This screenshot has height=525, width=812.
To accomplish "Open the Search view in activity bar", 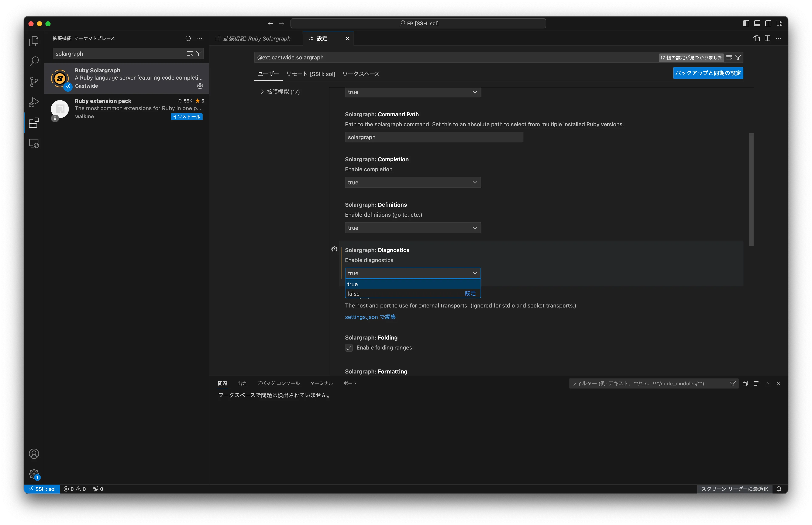I will (x=34, y=61).
